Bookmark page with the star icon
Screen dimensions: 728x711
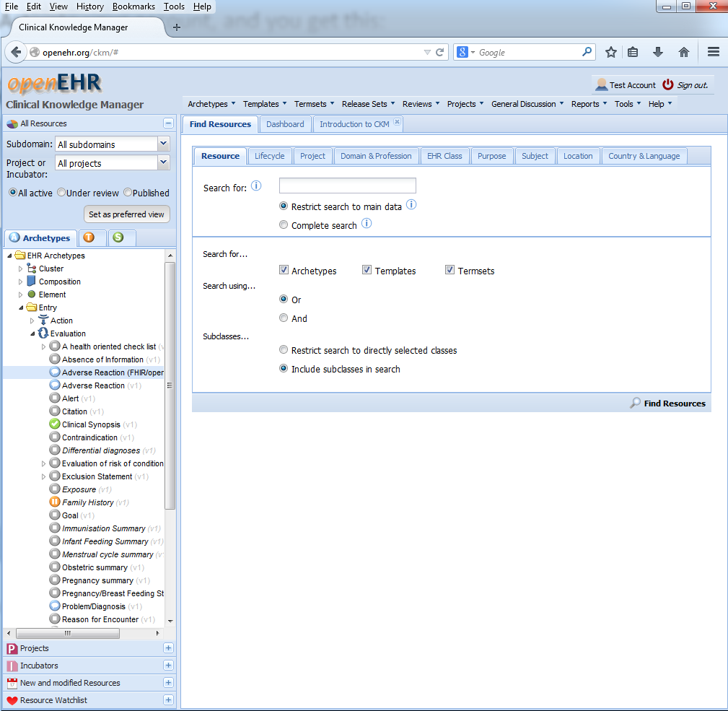click(611, 52)
